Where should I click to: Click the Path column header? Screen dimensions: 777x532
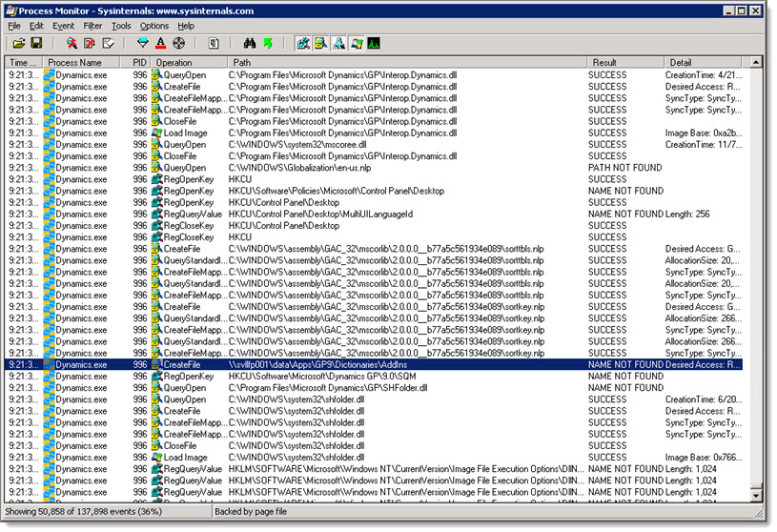click(x=407, y=62)
